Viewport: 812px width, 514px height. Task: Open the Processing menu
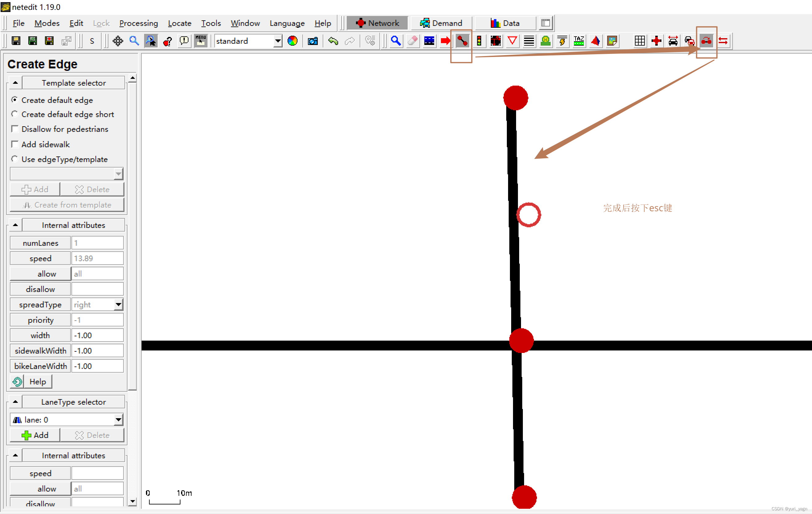point(138,23)
